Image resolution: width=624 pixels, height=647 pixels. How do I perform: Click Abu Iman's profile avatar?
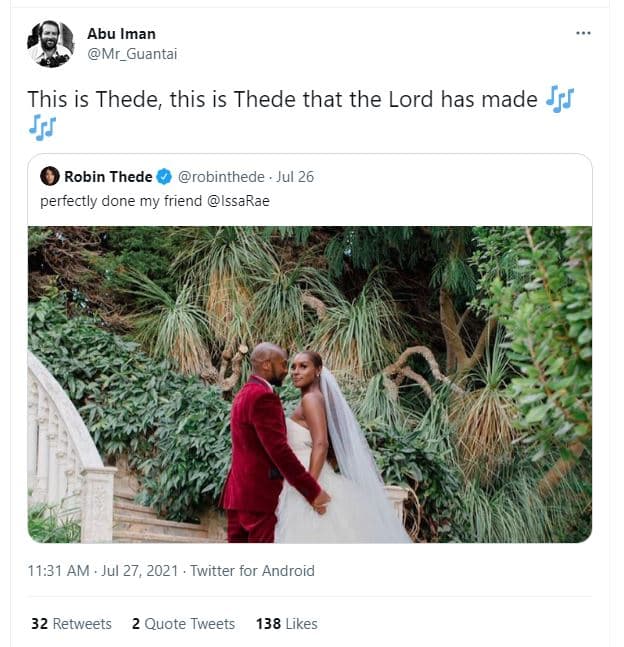pyautogui.click(x=50, y=44)
